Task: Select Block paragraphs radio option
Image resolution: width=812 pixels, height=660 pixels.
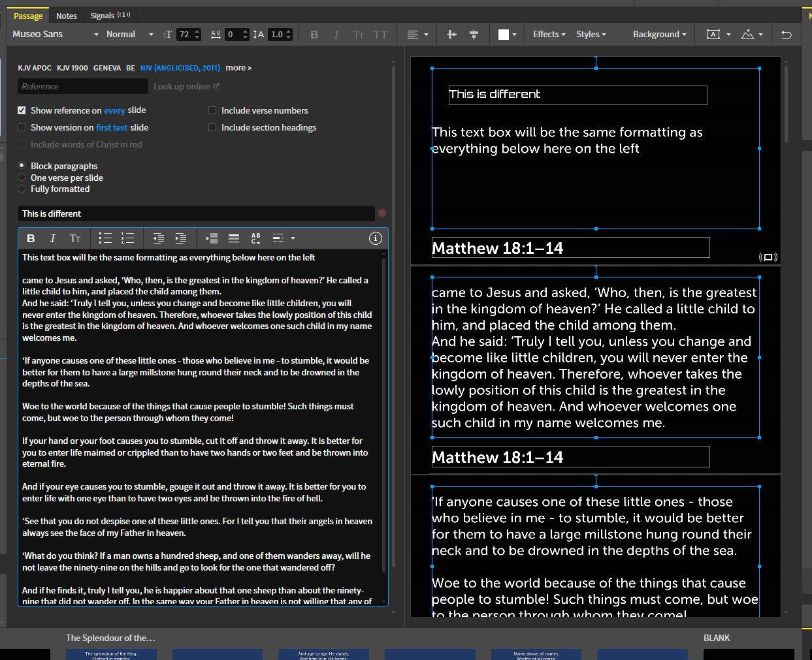Action: [22, 166]
